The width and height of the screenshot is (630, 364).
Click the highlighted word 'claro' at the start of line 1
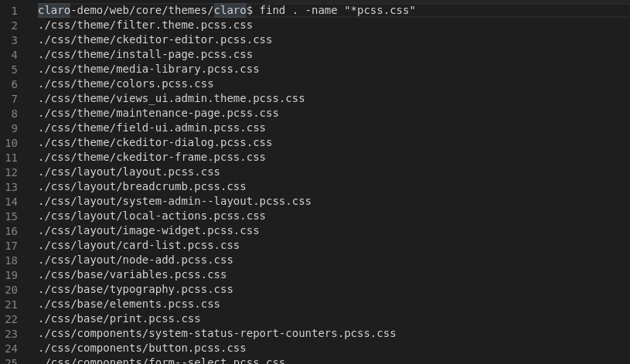pos(53,10)
